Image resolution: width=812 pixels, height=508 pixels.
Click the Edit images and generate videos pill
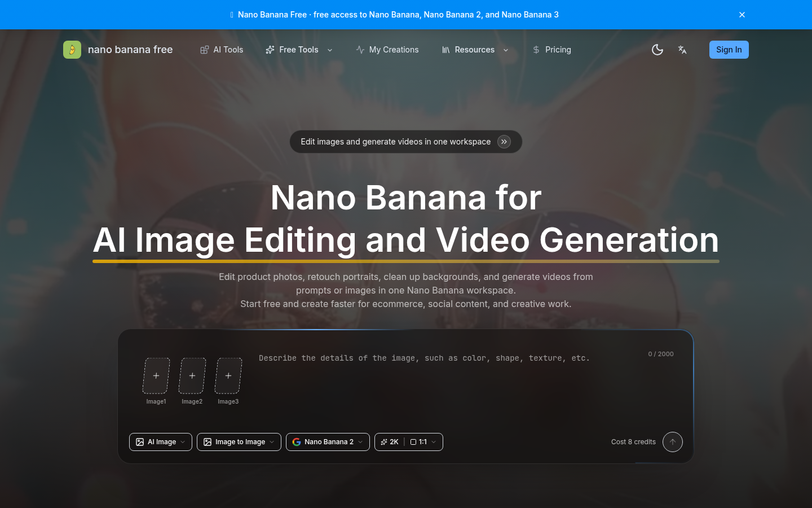click(x=406, y=142)
